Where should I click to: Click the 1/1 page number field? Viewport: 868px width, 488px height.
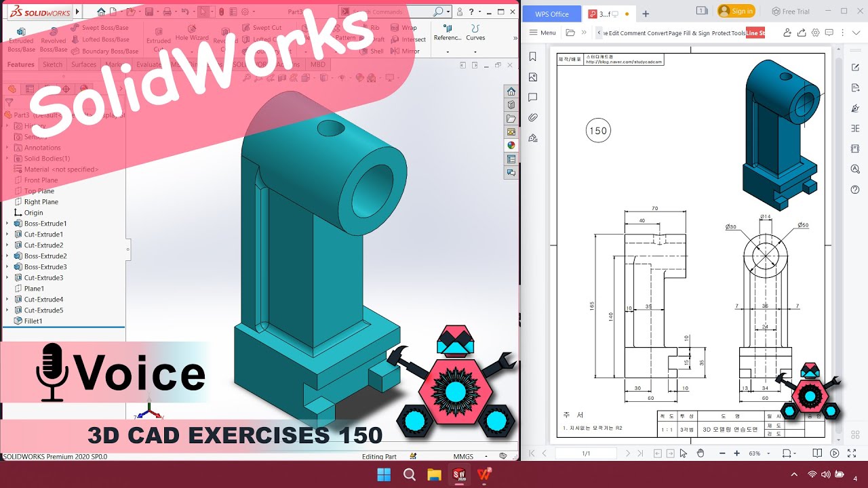coord(586,453)
